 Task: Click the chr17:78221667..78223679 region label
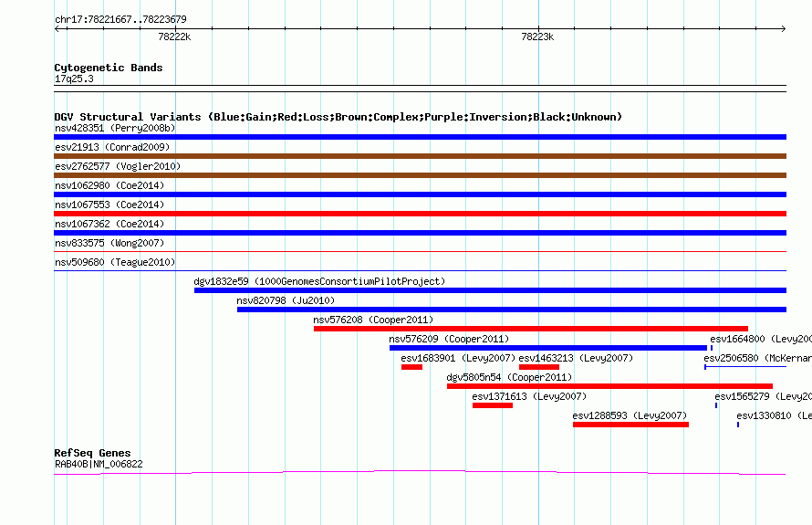coord(120,19)
